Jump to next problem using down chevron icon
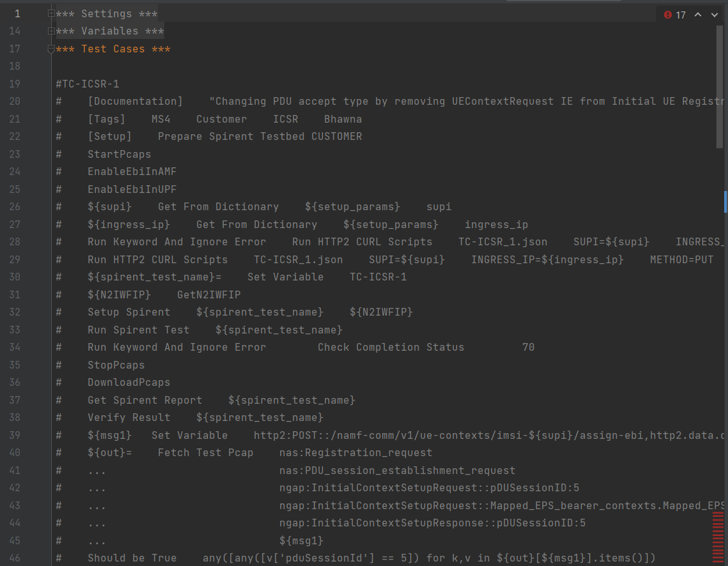This screenshot has height=566, width=728. point(715,14)
